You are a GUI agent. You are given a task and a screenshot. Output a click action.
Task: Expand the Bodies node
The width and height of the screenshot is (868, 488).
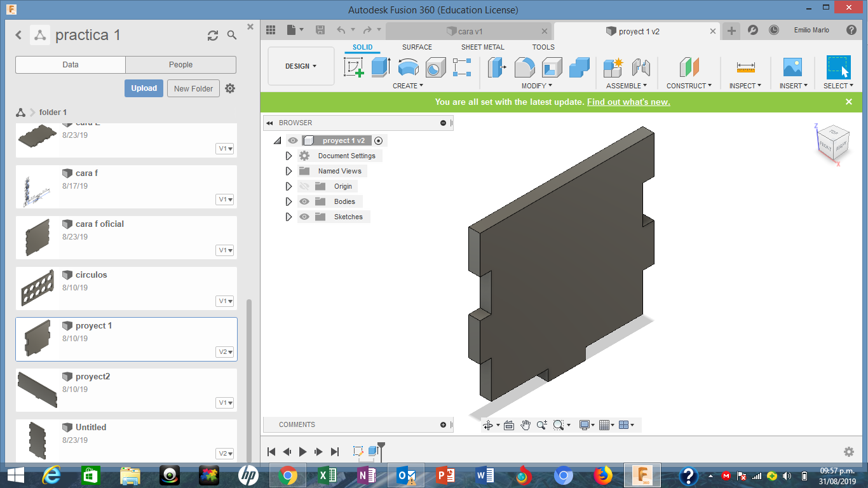[x=288, y=201]
